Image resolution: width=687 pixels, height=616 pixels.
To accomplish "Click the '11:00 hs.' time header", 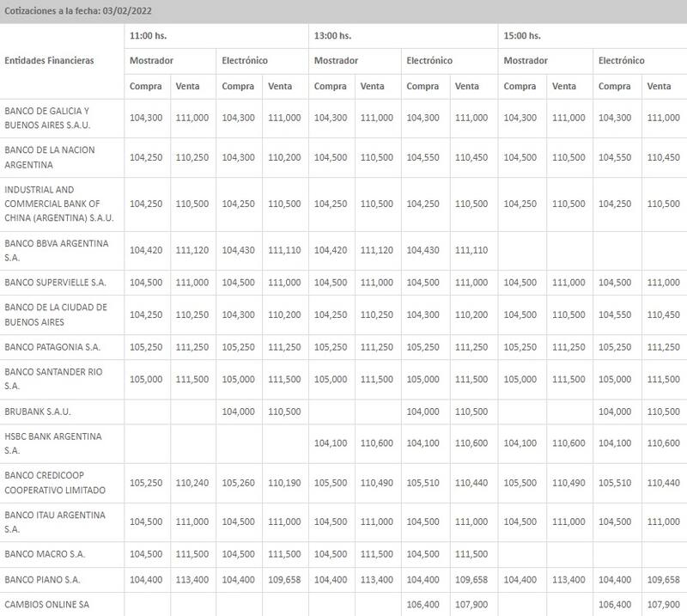I will coord(148,35).
